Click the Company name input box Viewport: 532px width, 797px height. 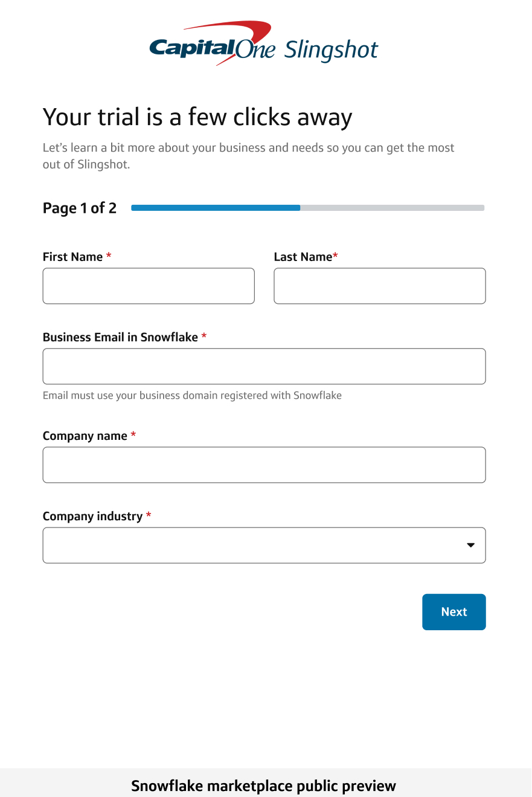264,465
